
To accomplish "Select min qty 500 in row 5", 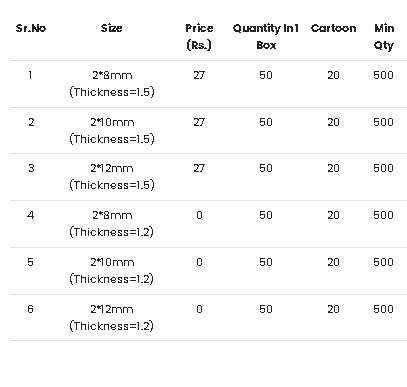I will (384, 262).
